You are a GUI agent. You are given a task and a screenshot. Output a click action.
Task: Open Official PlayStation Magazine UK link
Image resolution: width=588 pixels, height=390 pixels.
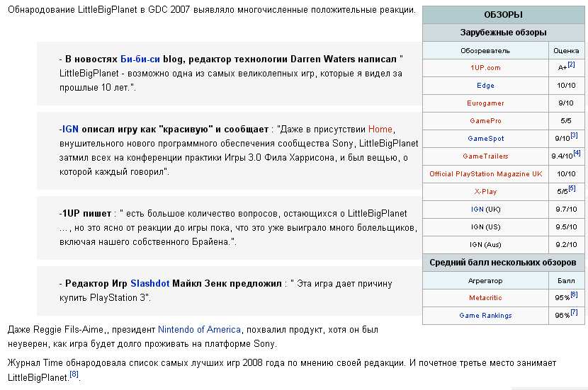tap(485, 173)
